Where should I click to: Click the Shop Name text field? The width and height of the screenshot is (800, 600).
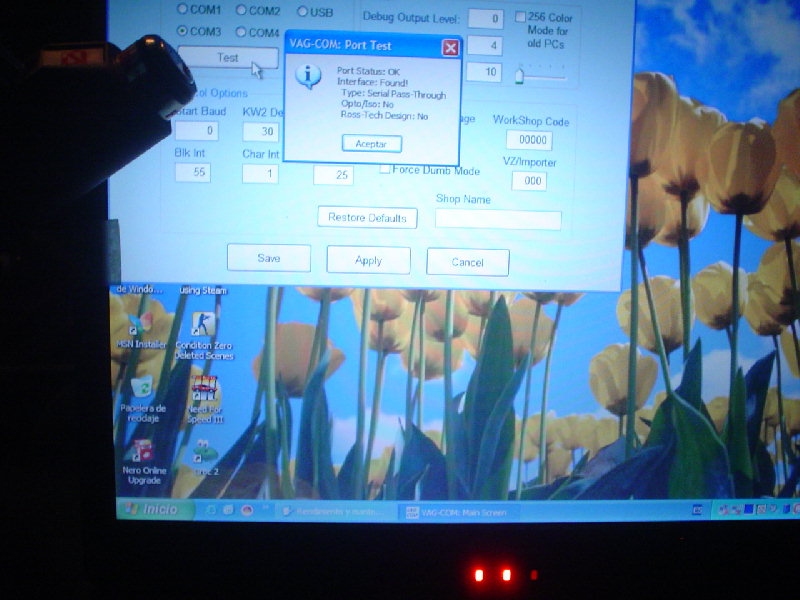pos(498,219)
